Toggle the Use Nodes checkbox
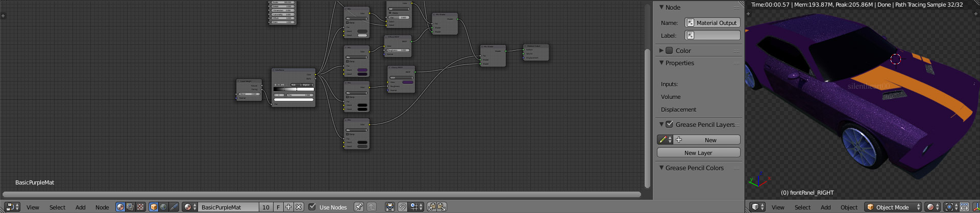980x213 pixels. click(x=312, y=207)
